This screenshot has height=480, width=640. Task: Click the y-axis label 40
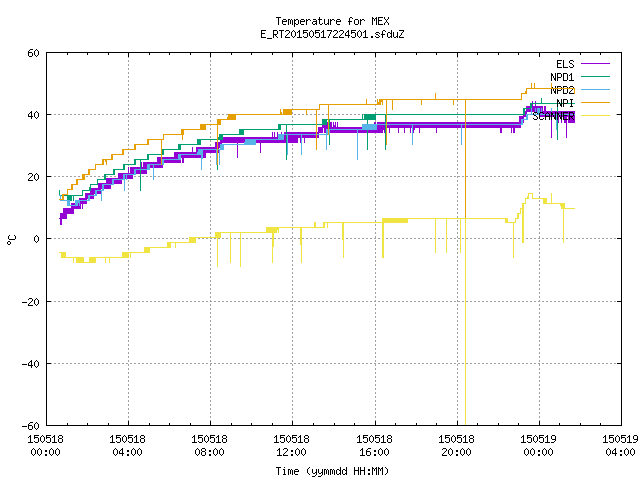tap(33, 115)
